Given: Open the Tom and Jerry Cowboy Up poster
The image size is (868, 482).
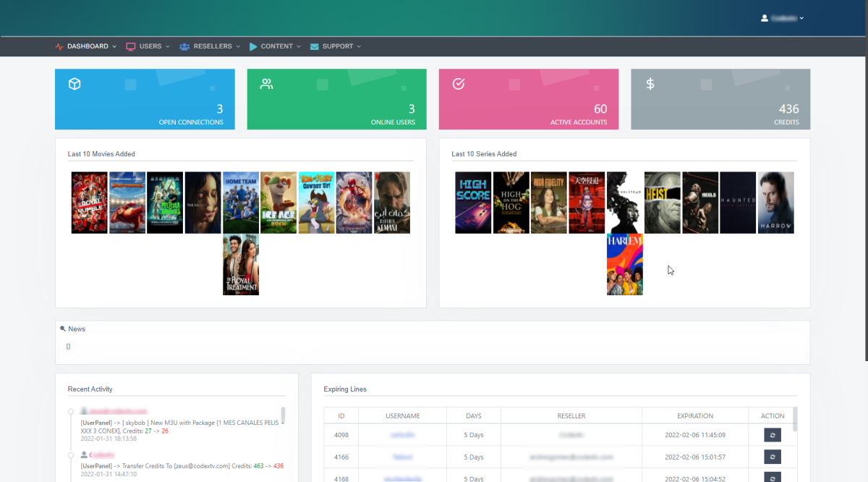Looking at the screenshot, I should tap(317, 203).
